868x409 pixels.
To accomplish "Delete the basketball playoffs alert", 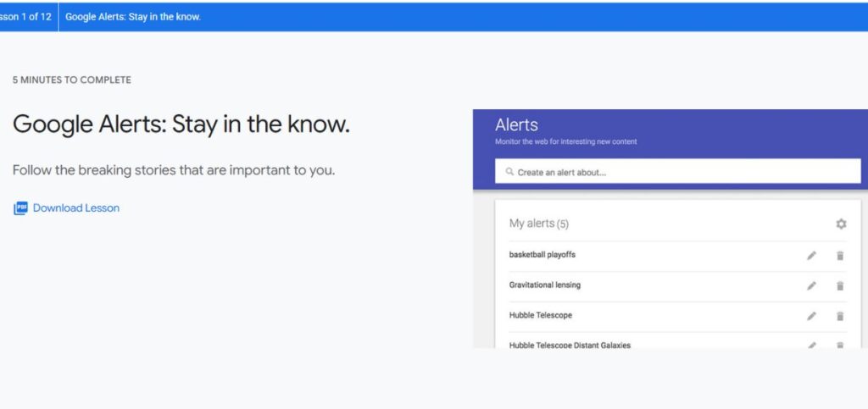I will [840, 256].
